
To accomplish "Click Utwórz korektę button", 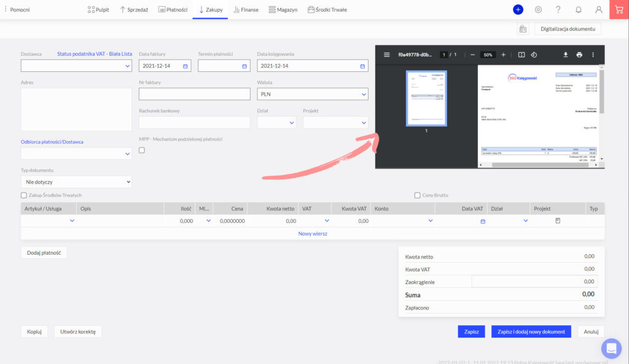I will (78, 332).
